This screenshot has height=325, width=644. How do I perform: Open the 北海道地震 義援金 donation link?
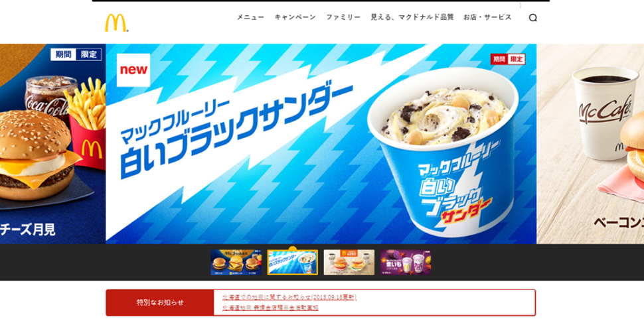click(x=270, y=307)
